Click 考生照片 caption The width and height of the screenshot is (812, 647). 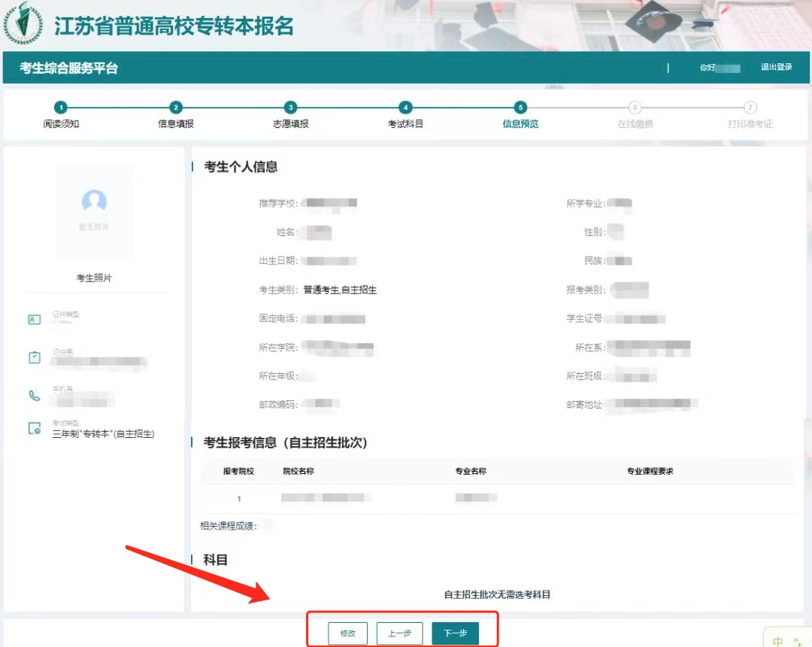[x=94, y=278]
